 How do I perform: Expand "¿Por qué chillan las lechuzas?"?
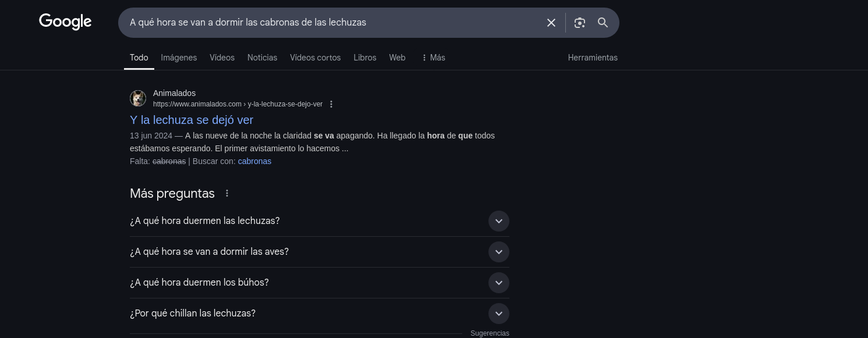(320, 314)
